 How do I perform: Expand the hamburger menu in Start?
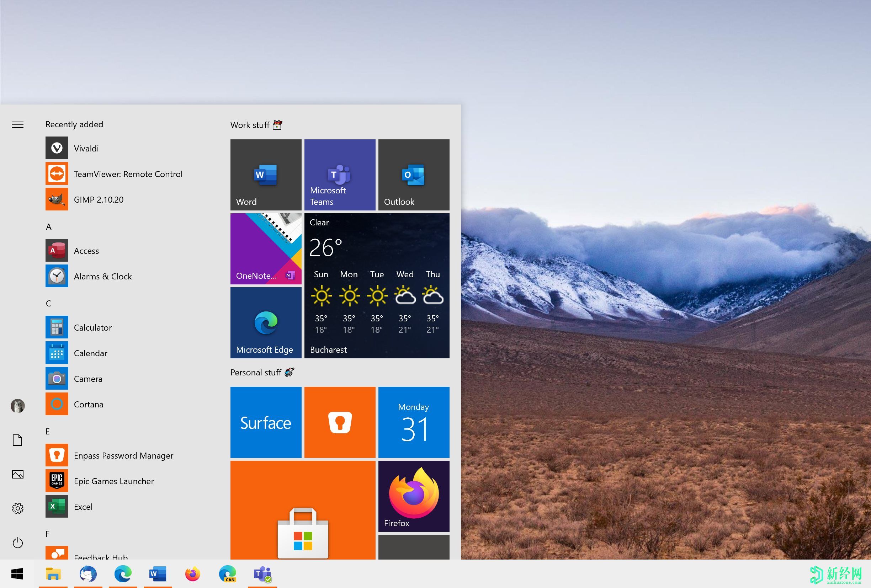pyautogui.click(x=17, y=124)
